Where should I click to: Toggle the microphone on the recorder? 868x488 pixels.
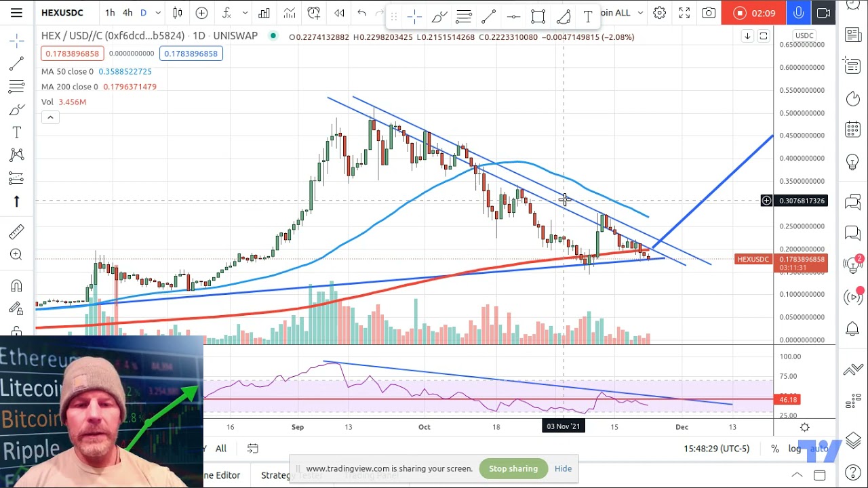pyautogui.click(x=799, y=13)
